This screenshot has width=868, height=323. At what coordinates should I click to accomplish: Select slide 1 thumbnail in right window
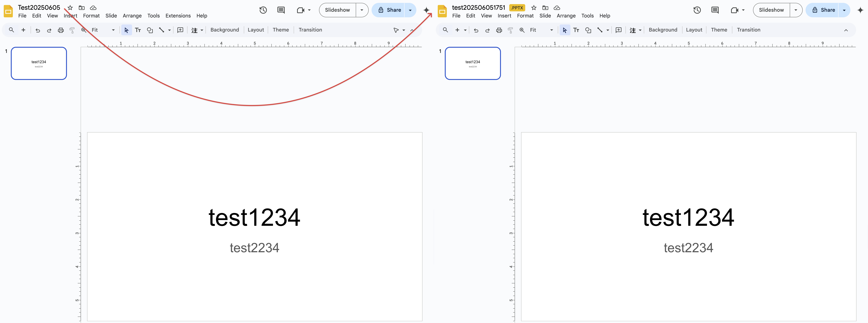point(473,63)
